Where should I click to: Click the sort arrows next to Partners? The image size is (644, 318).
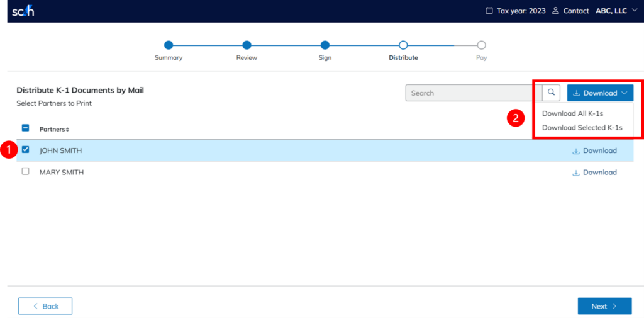pos(67,129)
